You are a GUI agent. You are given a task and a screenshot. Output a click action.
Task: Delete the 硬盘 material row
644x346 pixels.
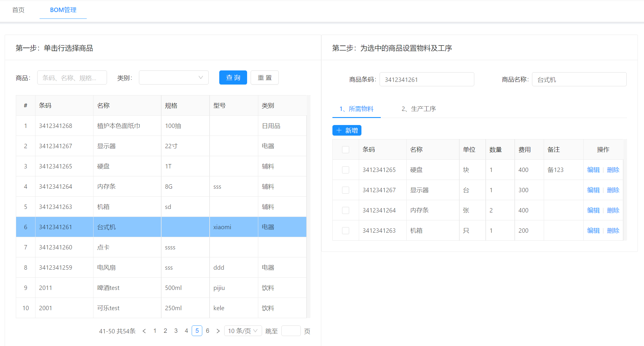click(x=613, y=170)
